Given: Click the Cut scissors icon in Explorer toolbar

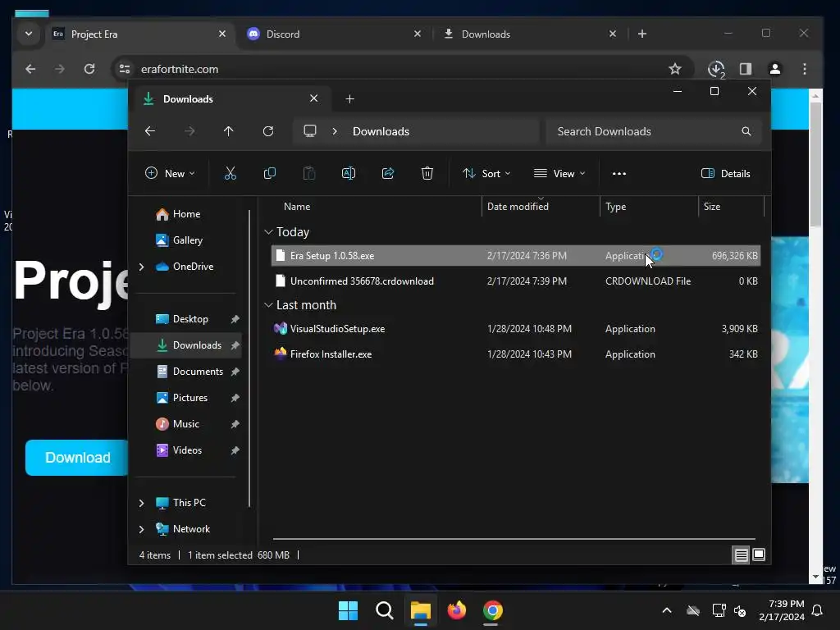Looking at the screenshot, I should (230, 173).
